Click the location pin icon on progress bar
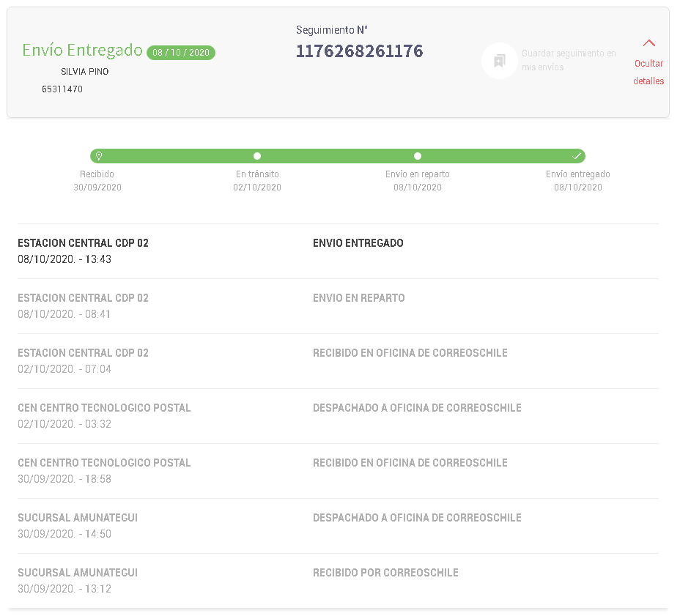680x616 pixels. click(99, 156)
